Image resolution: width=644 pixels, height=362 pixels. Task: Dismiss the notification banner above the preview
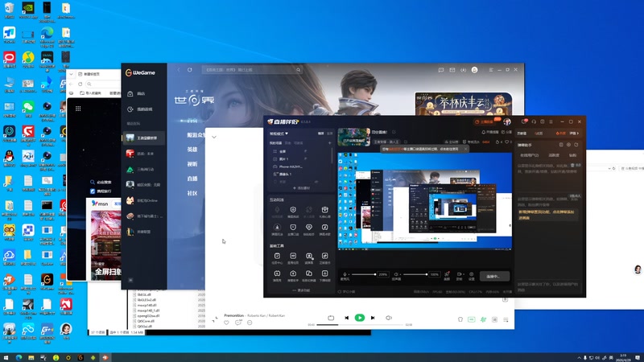click(465, 149)
